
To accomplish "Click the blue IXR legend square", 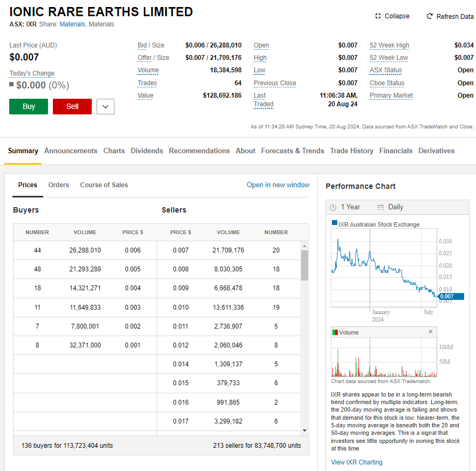I will [335, 223].
